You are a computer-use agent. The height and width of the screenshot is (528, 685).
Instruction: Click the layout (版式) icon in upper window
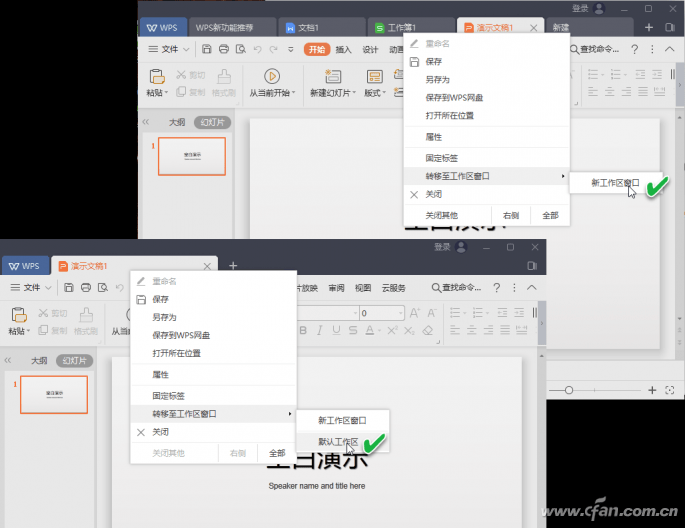point(375,76)
